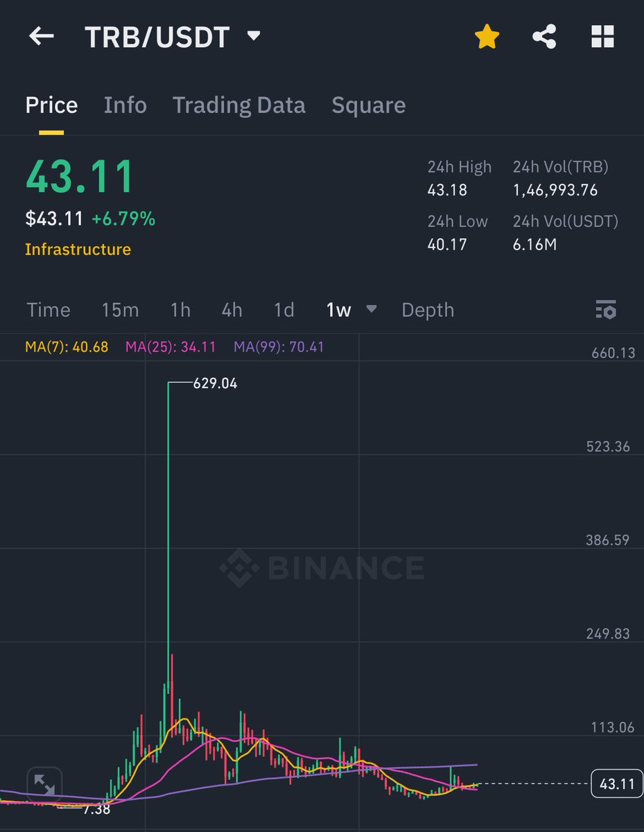
Task: Tap the 523.36 price axis label
Action: (x=609, y=447)
